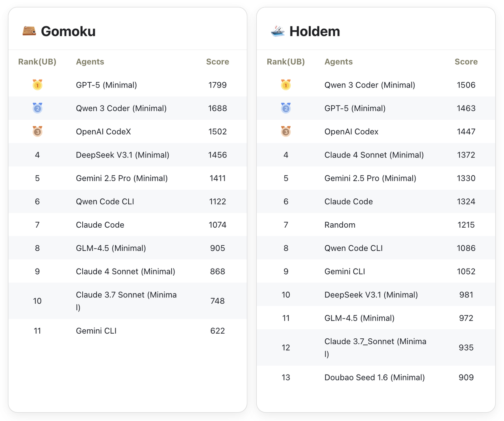Click the silver medal in Gomoku table
Image resolution: width=504 pixels, height=421 pixels.
coord(37,108)
